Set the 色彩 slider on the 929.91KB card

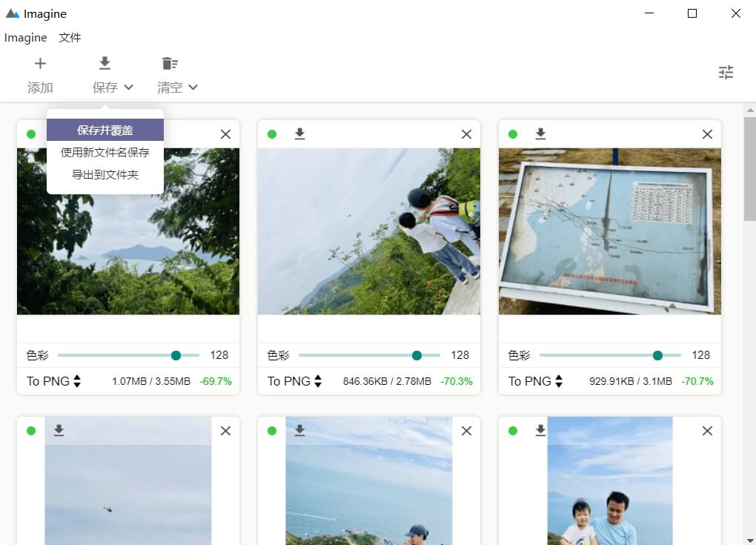pyautogui.click(x=610, y=355)
